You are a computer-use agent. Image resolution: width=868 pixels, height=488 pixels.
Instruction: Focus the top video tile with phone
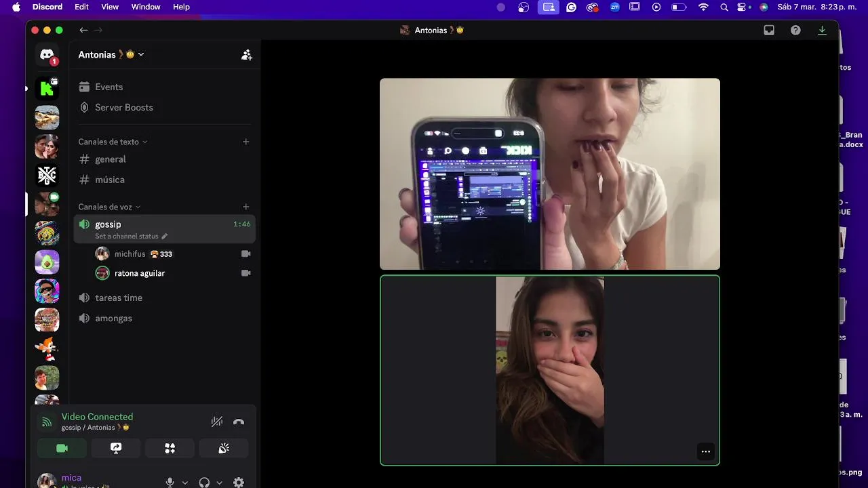coord(550,174)
